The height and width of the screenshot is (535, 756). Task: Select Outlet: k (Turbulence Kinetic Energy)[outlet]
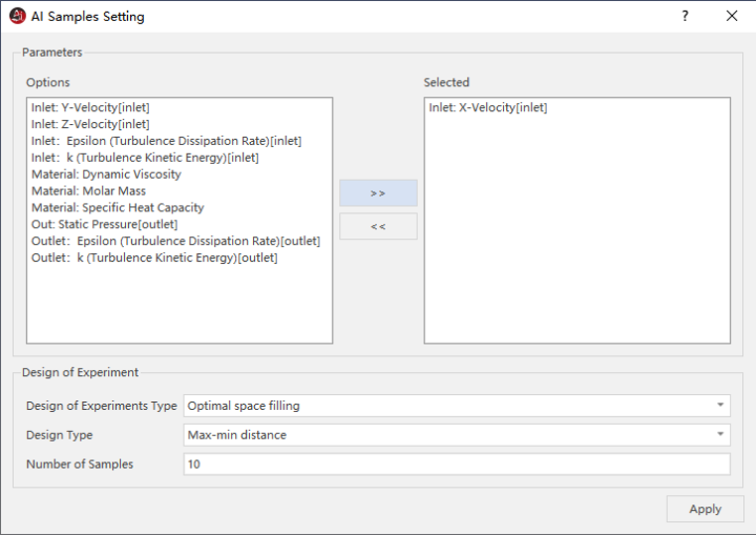coord(155,258)
